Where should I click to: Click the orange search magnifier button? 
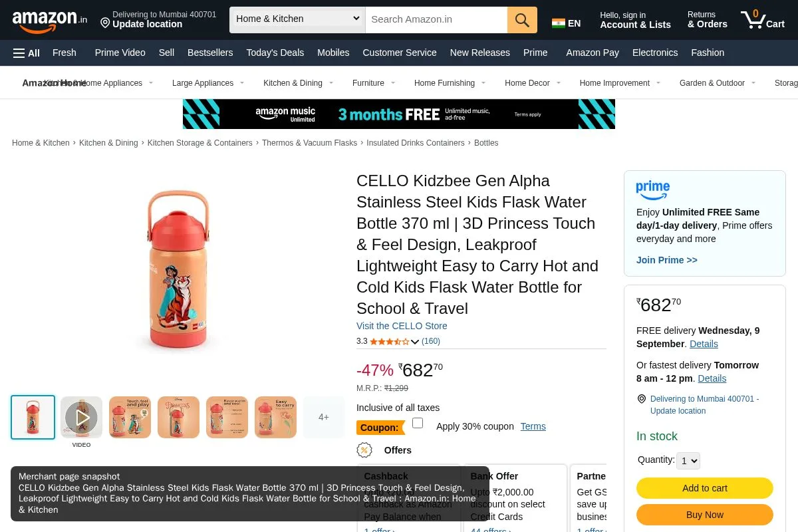522,20
